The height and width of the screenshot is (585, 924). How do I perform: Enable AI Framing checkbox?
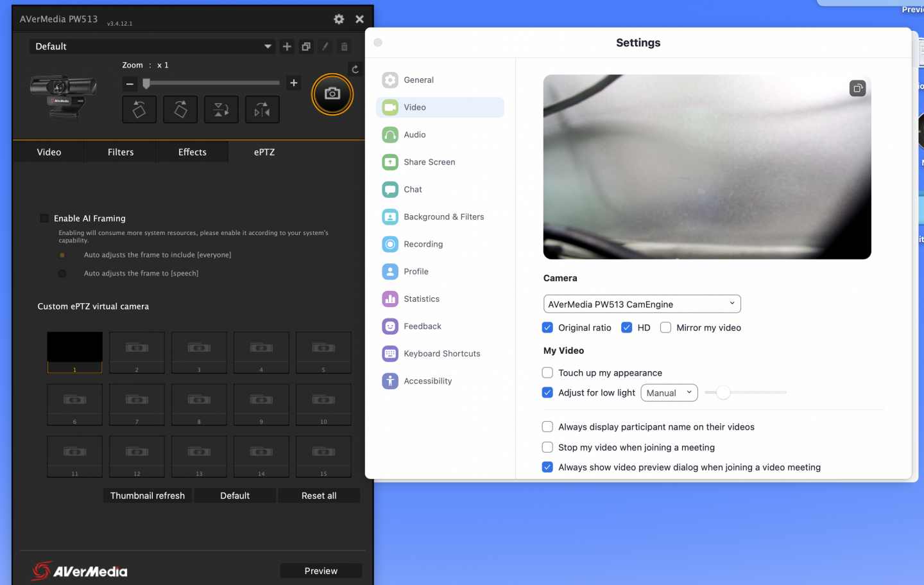coord(44,218)
